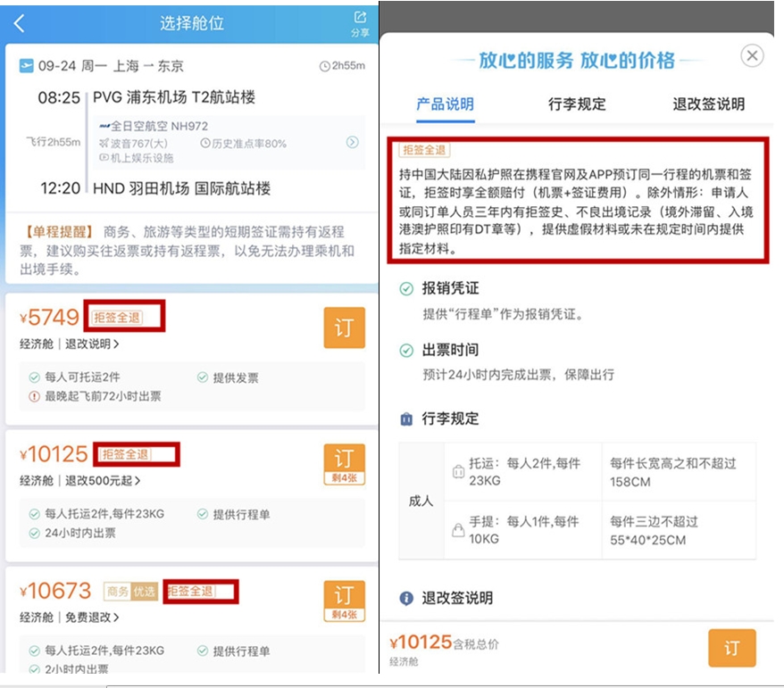Screen dimensions: 784x688
Task: Switch to the 行李规定 tab
Action: click(577, 104)
